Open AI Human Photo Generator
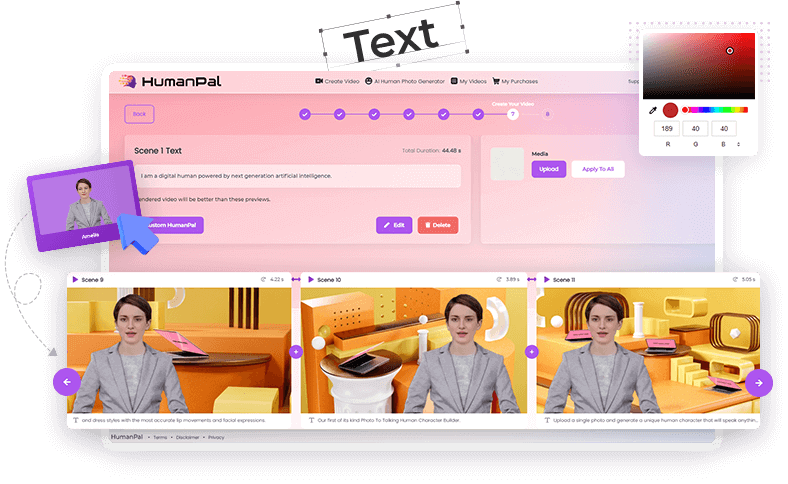Image resolution: width=788 pixels, height=484 pixels. pyautogui.click(x=405, y=80)
